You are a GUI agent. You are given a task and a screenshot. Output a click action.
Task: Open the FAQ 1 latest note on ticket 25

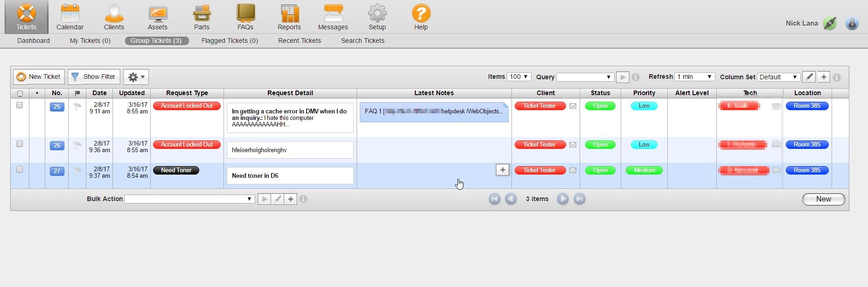(434, 112)
